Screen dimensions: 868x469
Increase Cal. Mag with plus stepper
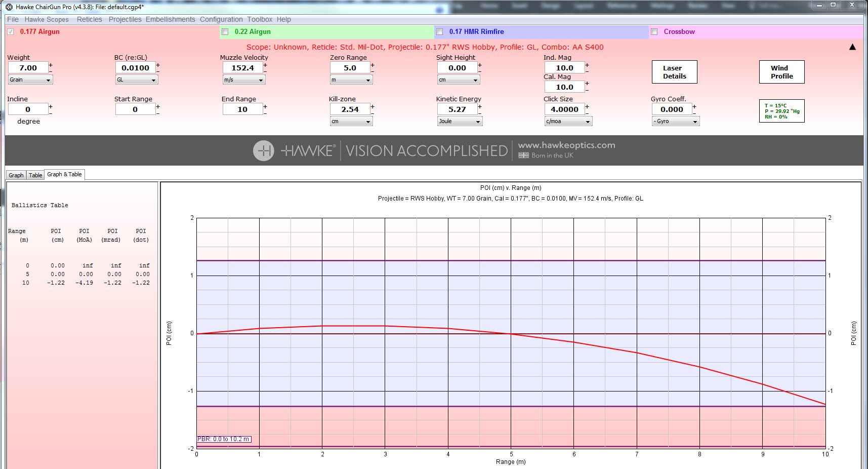(587, 84)
